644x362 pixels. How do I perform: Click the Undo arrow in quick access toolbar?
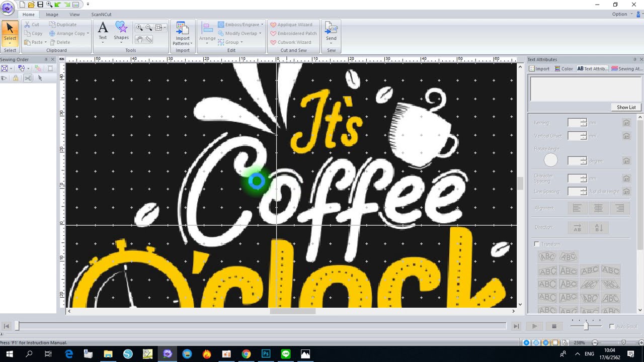[x=58, y=5]
